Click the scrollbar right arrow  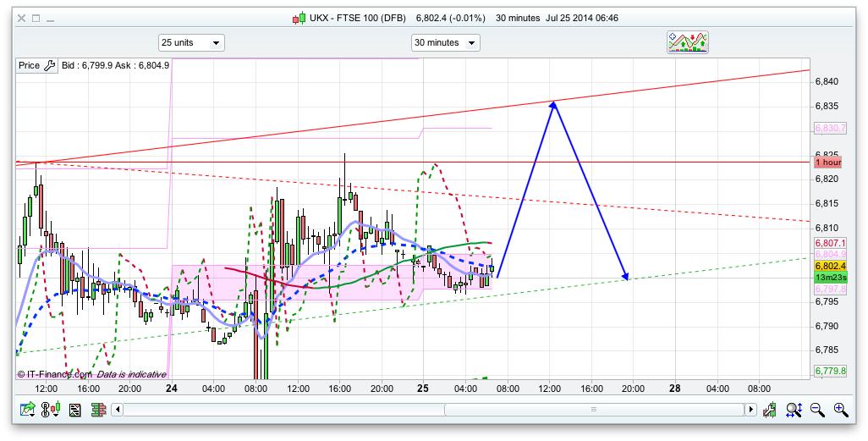[750, 410]
